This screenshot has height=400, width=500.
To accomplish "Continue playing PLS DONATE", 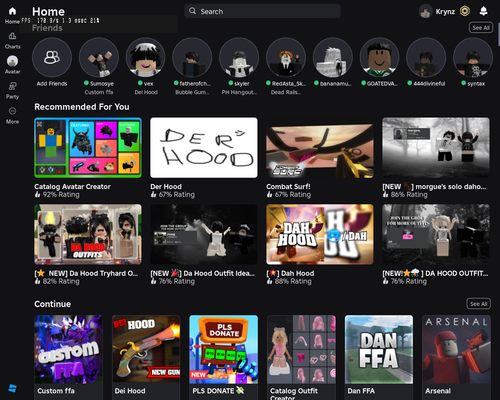I will [224, 349].
